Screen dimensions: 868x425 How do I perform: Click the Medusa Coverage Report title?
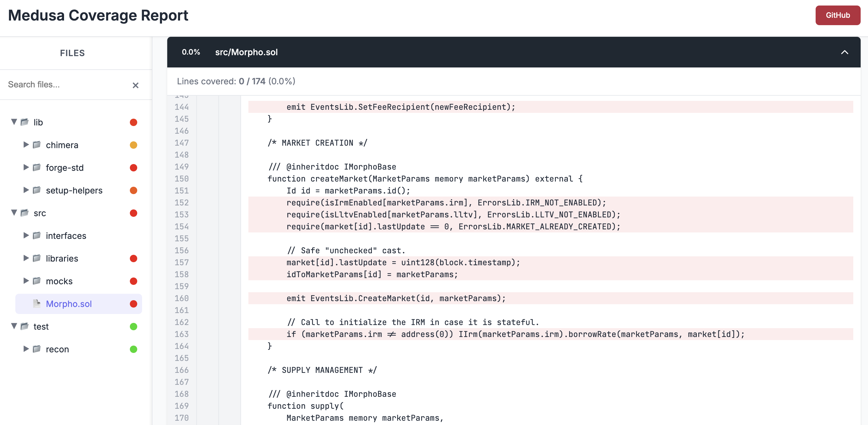click(98, 16)
